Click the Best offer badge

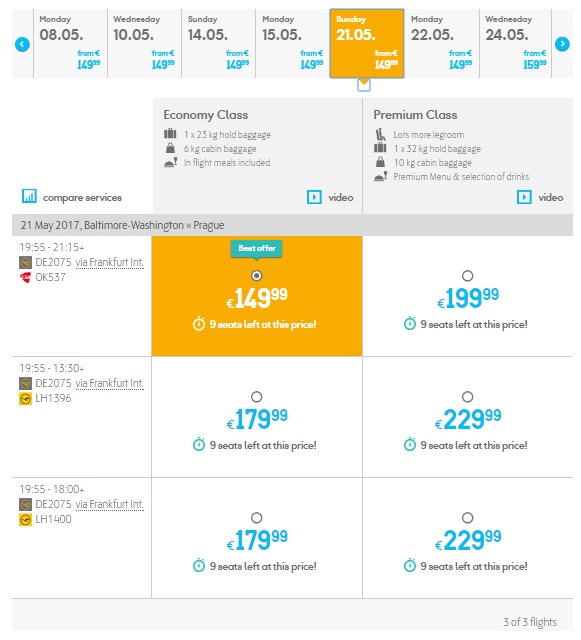click(257, 248)
